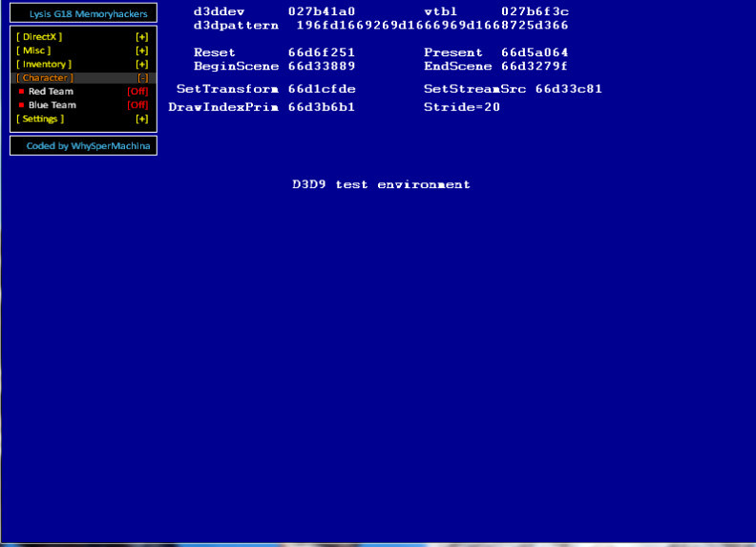Click the Lysis G18 Memoryhackers title
756x547 pixels.
coord(89,13)
